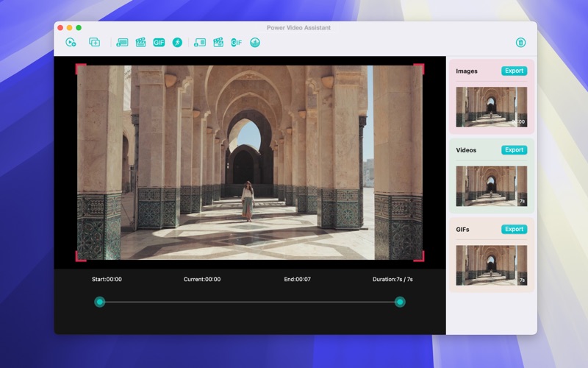Choose the solid GIF icon in the toolbar
Image resolution: width=588 pixels, height=368 pixels.
(x=159, y=43)
